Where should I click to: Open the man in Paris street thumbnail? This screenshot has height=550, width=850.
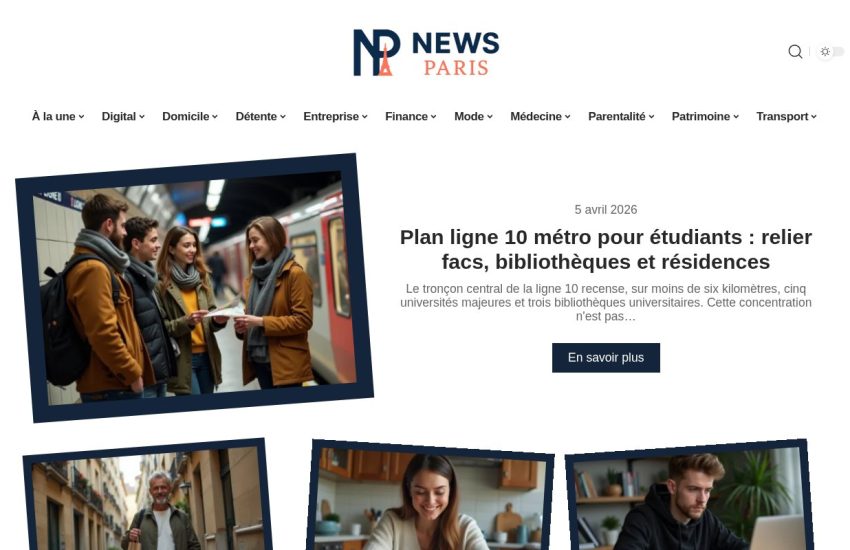coord(147,496)
